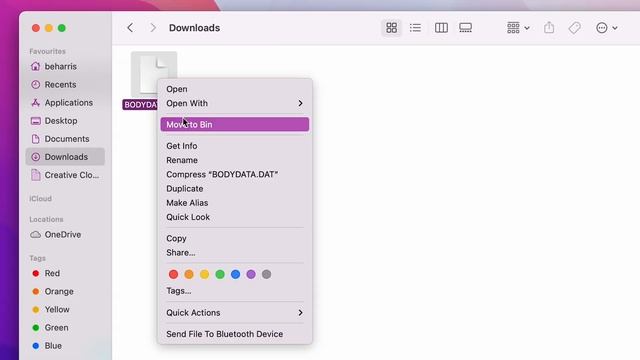
Task: Filter by Yellow tag in sidebar
Action: 65,309
